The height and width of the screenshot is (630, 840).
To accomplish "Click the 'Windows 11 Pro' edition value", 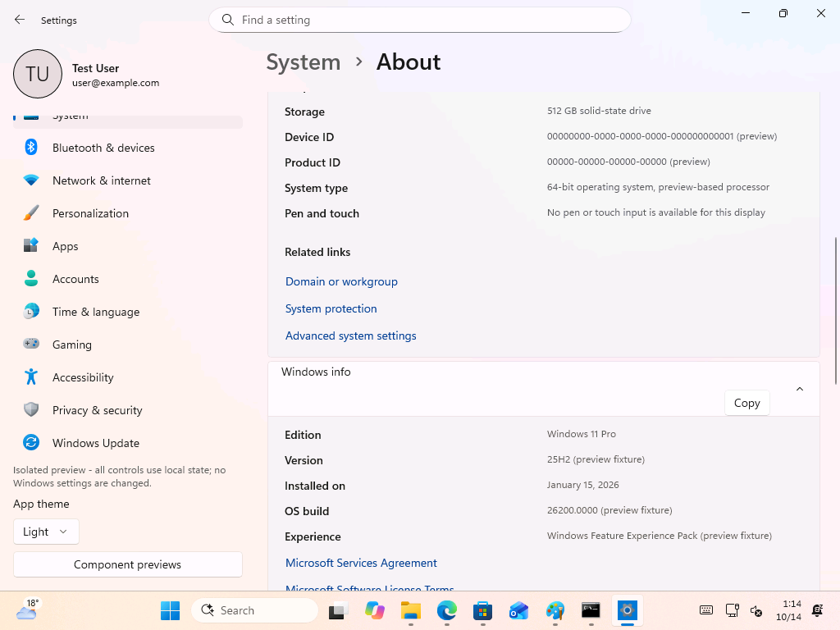I will [582, 434].
